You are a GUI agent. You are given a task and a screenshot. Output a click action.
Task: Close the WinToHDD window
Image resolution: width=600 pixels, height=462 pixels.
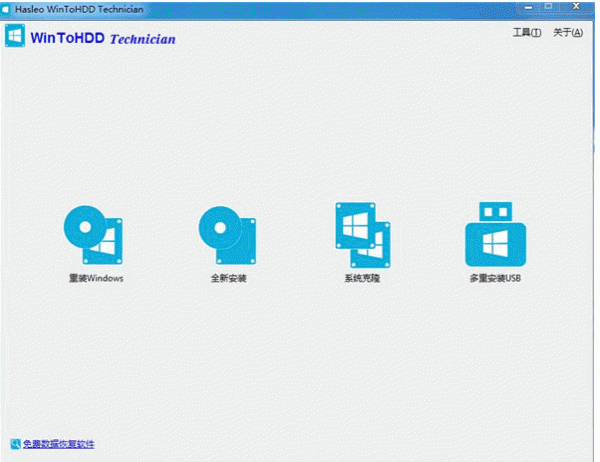coord(576,6)
